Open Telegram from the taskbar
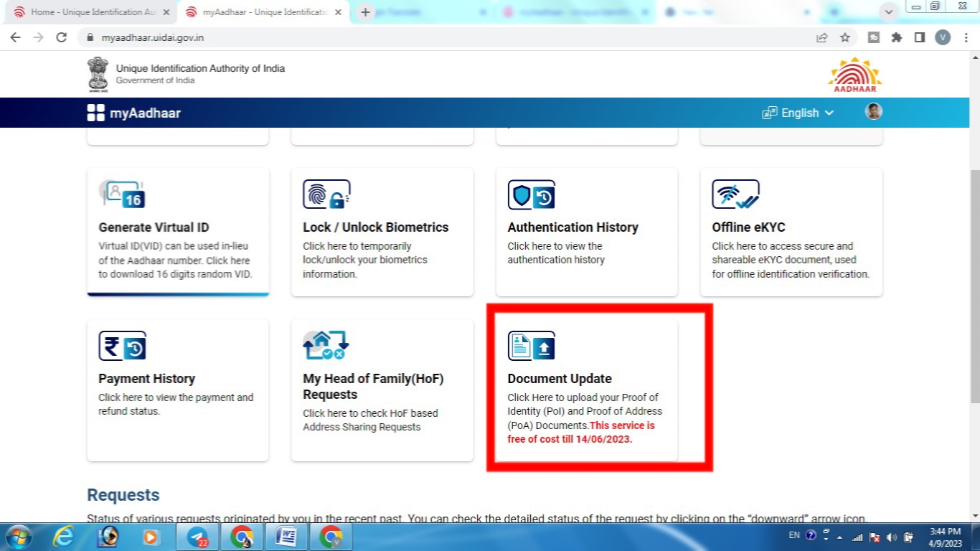 point(197,537)
